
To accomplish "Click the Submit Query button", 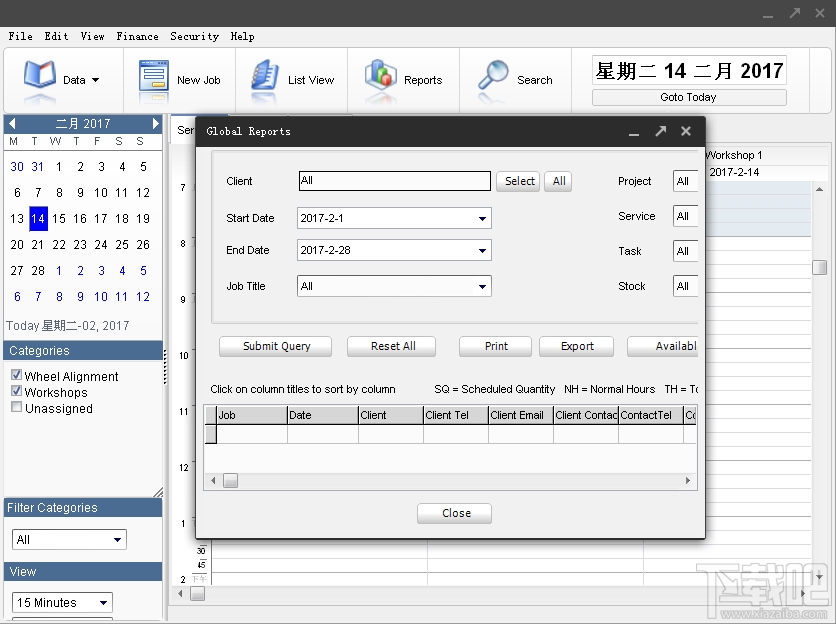I will pos(274,346).
